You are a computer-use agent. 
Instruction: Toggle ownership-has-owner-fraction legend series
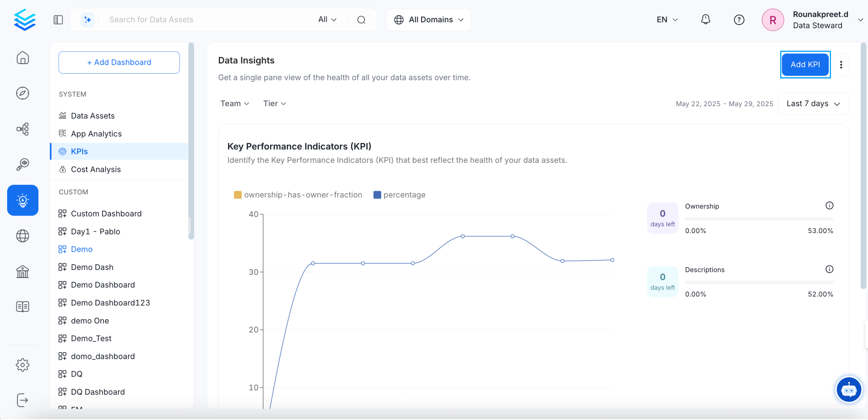(298, 195)
